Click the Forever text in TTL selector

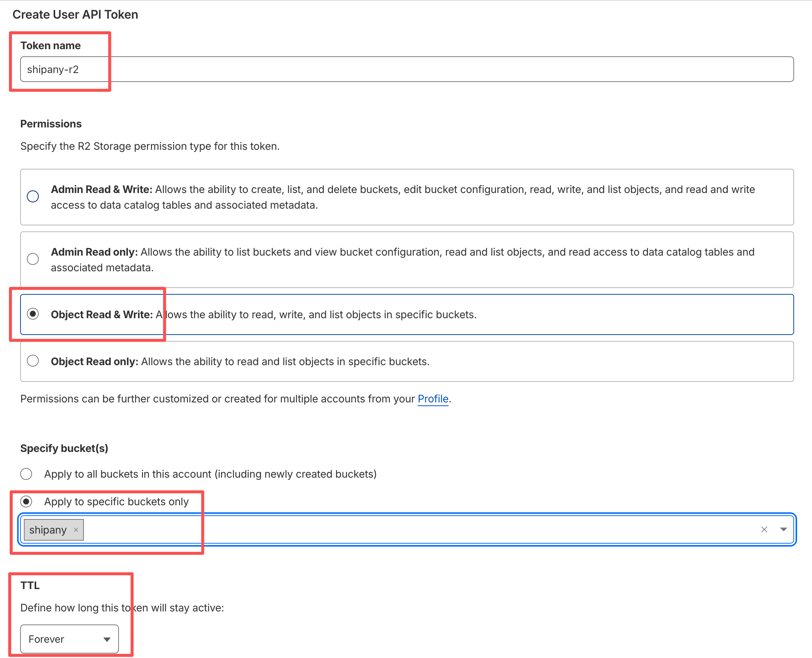pyautogui.click(x=46, y=639)
